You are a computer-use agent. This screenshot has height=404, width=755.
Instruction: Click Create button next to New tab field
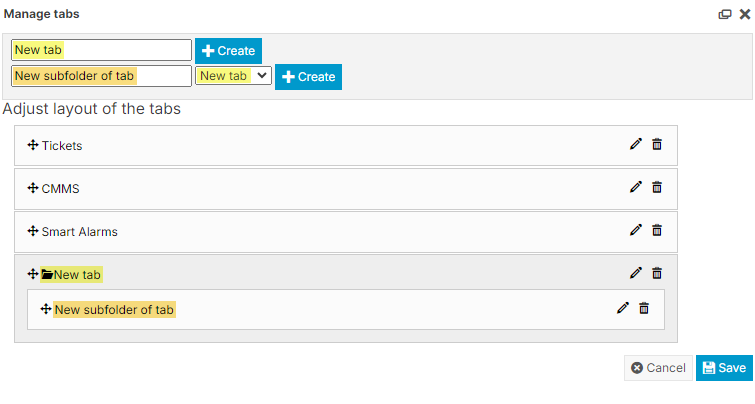click(x=228, y=50)
